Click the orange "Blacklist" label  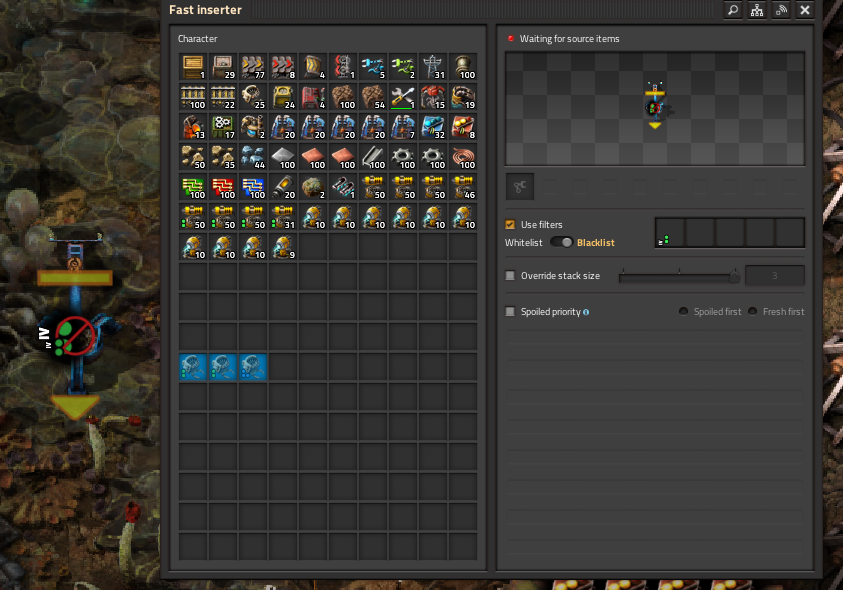(596, 243)
